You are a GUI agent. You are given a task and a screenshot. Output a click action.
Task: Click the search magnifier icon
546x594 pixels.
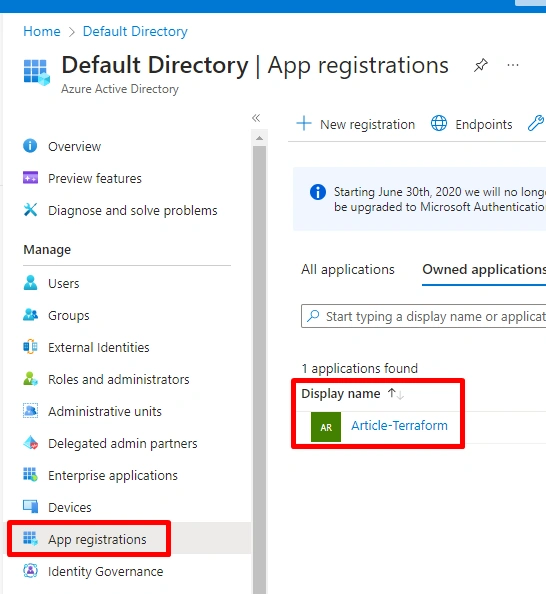(x=313, y=315)
